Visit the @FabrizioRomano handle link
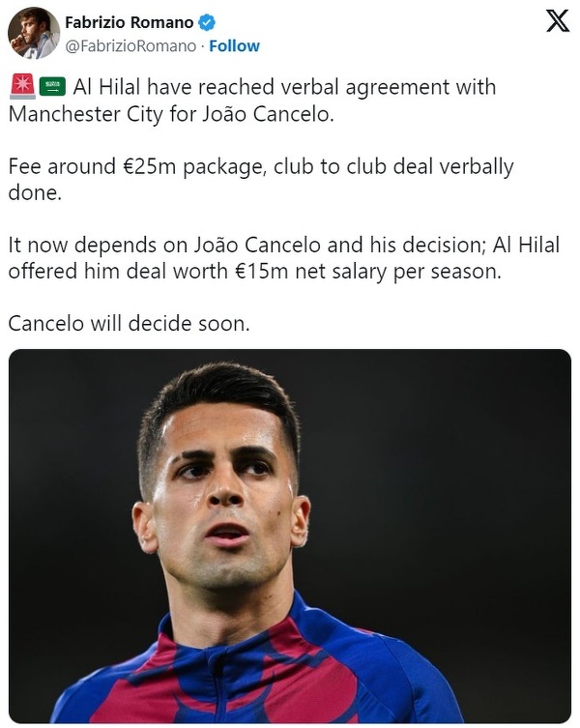 (130, 45)
